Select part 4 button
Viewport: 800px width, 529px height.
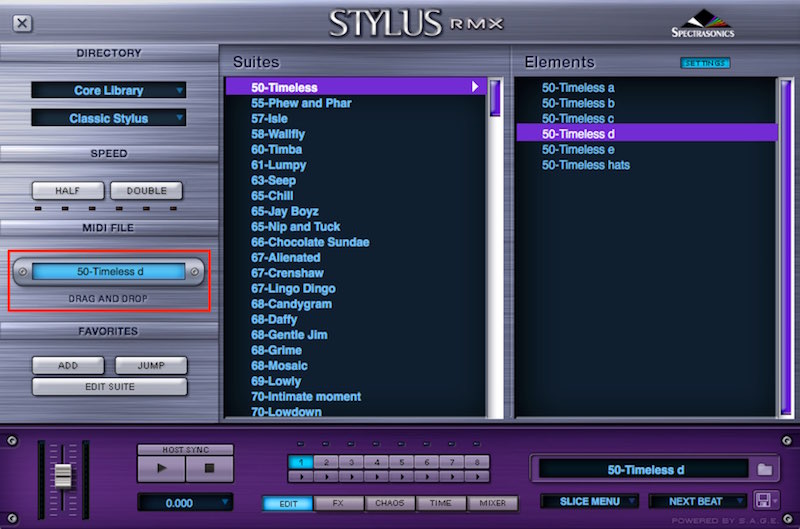point(377,462)
